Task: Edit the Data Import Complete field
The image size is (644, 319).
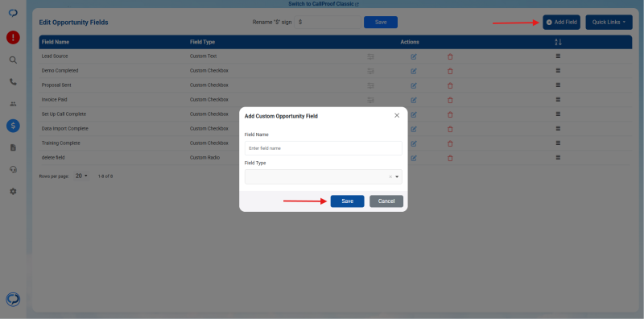Action: tap(414, 129)
